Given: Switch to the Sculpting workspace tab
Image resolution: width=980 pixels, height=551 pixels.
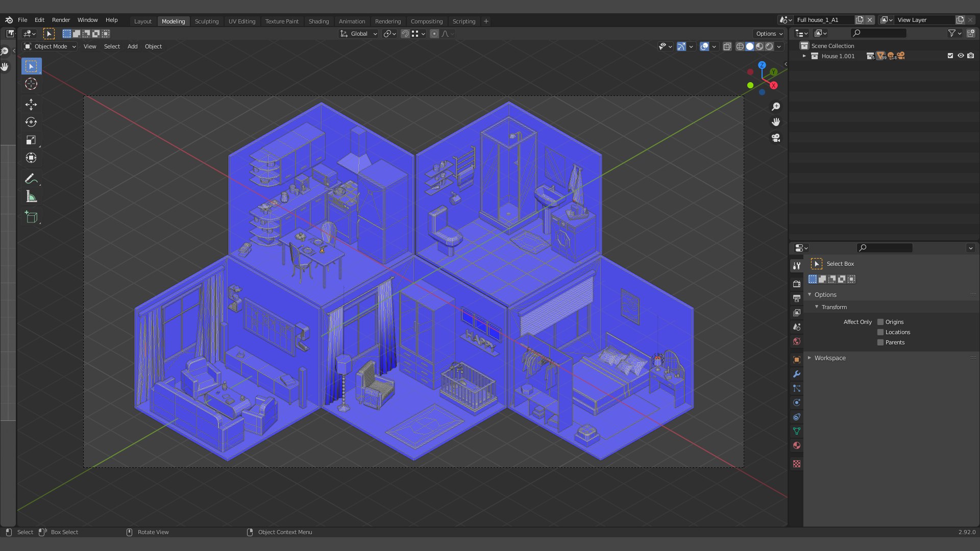Looking at the screenshot, I should [207, 21].
